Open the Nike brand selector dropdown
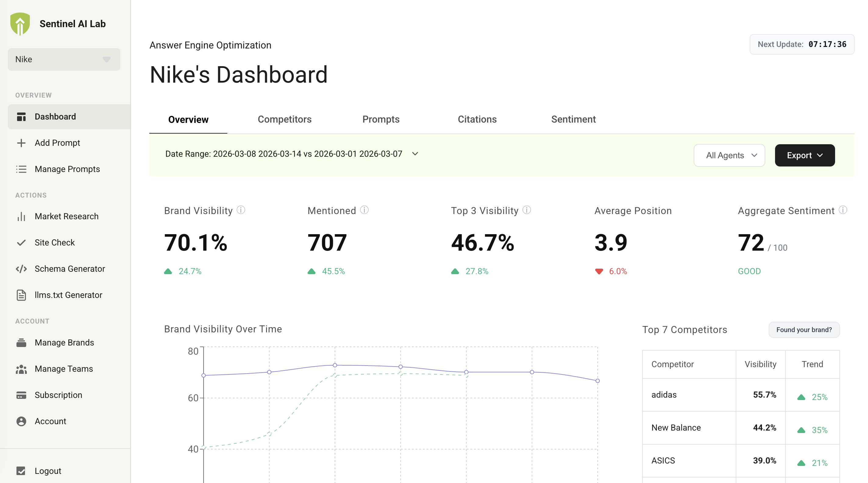This screenshot has width=868, height=483. (64, 59)
